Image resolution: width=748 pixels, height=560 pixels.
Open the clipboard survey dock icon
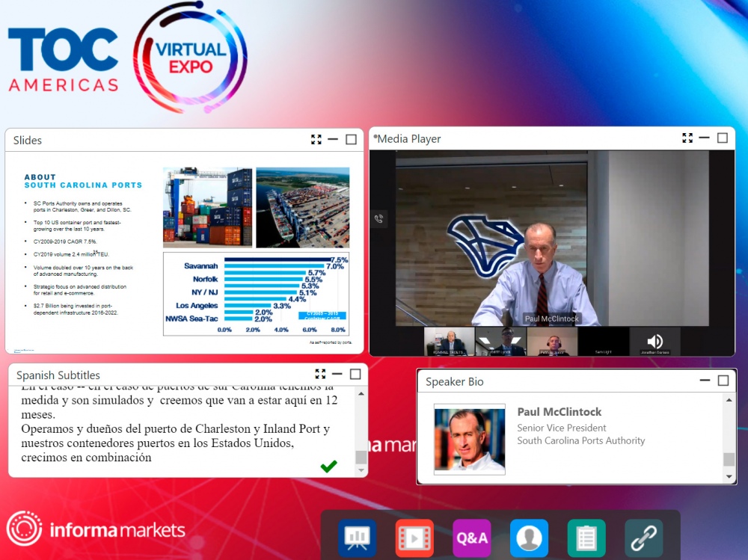[x=586, y=538]
